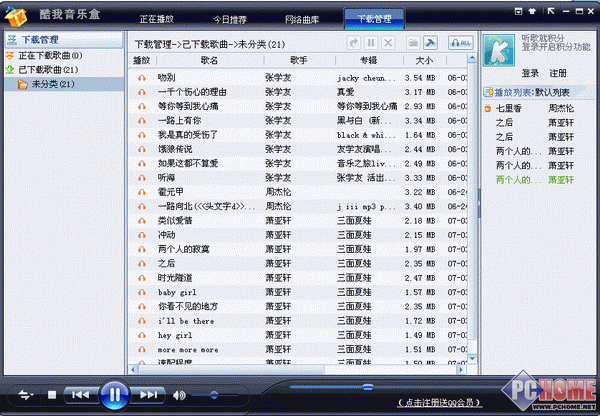Click the volume slider handle

click(x=212, y=396)
